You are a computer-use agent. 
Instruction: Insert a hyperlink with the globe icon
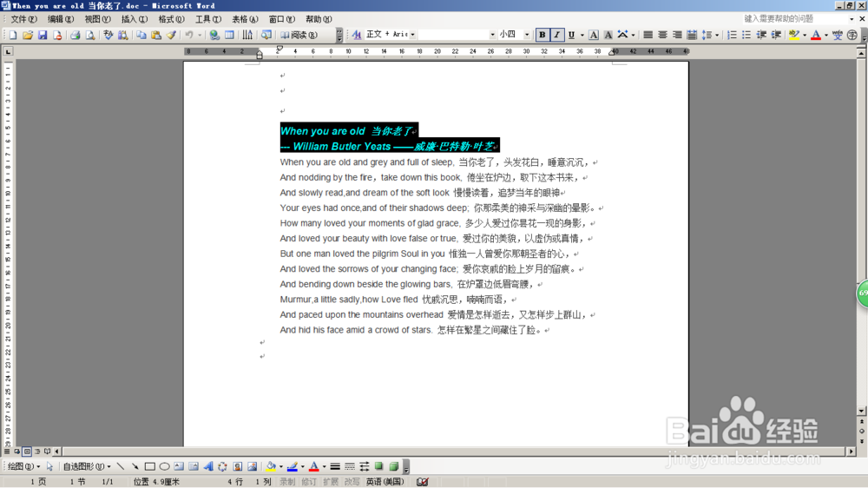point(214,35)
